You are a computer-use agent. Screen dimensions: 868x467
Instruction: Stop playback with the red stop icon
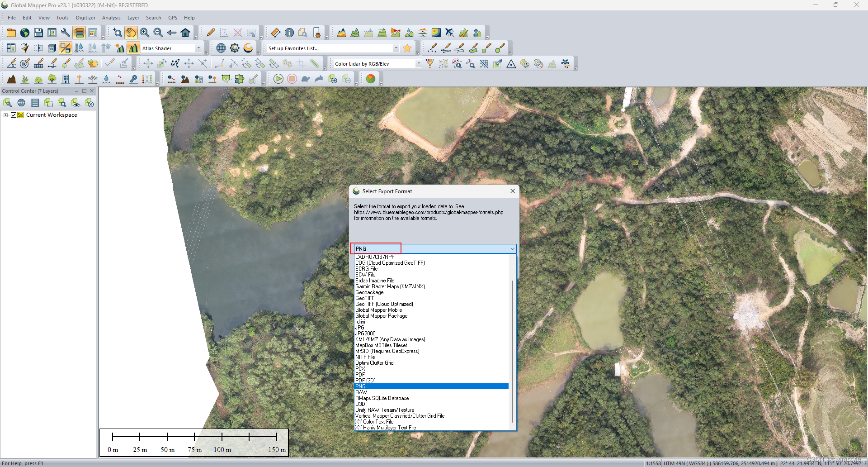pyautogui.click(x=292, y=79)
